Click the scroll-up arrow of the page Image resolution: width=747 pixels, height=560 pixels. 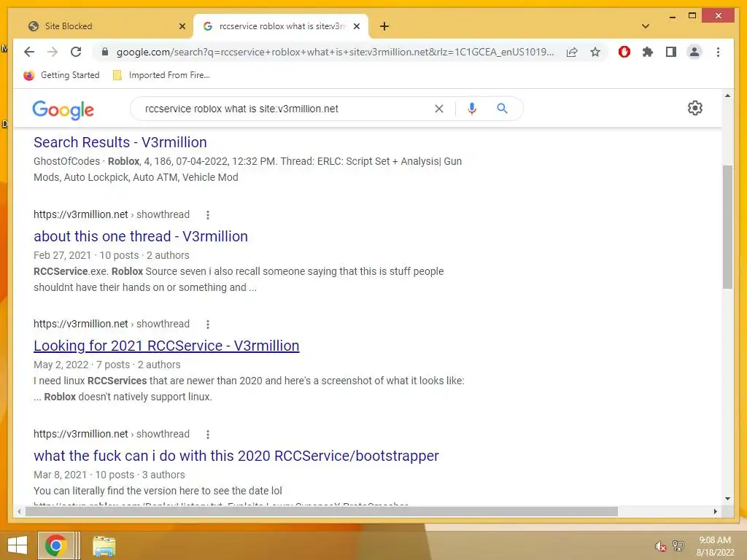click(727, 96)
